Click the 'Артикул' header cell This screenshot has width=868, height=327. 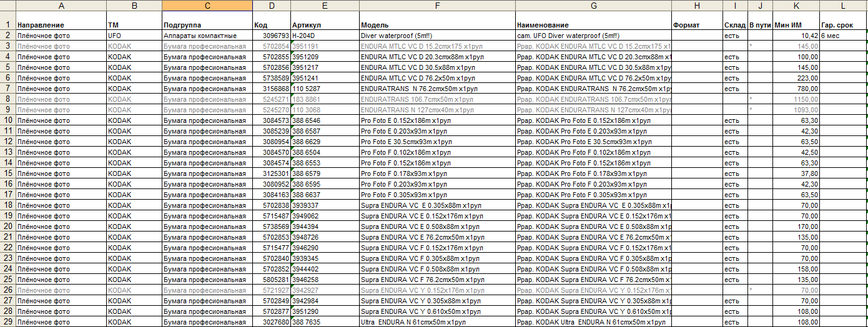tap(325, 21)
